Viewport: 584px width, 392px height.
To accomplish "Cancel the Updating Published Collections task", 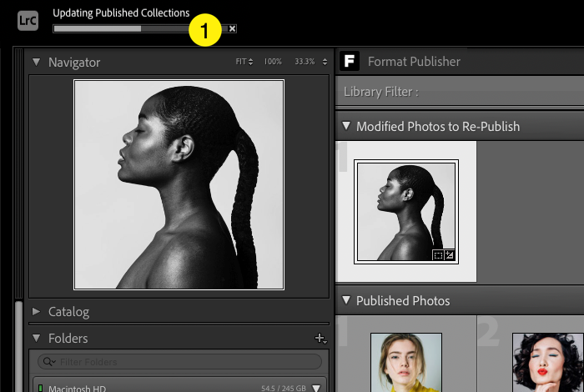I will click(233, 28).
